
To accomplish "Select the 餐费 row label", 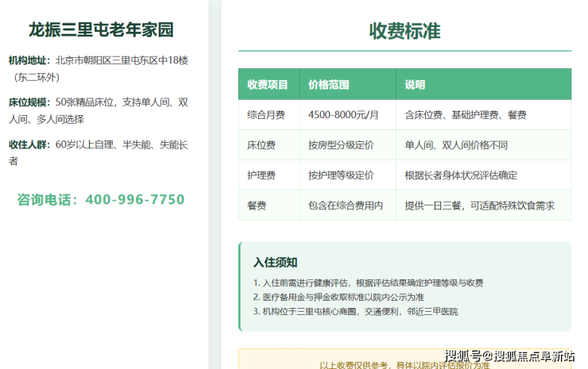I will [257, 206].
